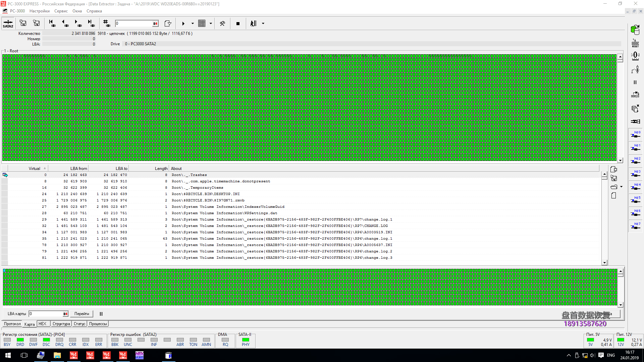This screenshot has height=362, width=644.
Task: Click the save disk icon beside chain list
Action: (x=614, y=178)
